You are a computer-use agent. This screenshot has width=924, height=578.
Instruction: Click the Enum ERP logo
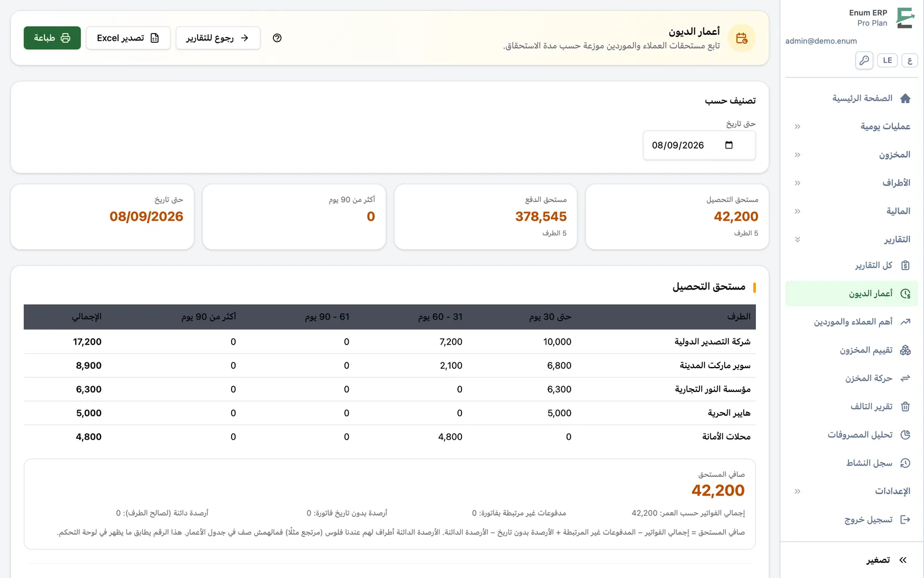[x=905, y=18]
